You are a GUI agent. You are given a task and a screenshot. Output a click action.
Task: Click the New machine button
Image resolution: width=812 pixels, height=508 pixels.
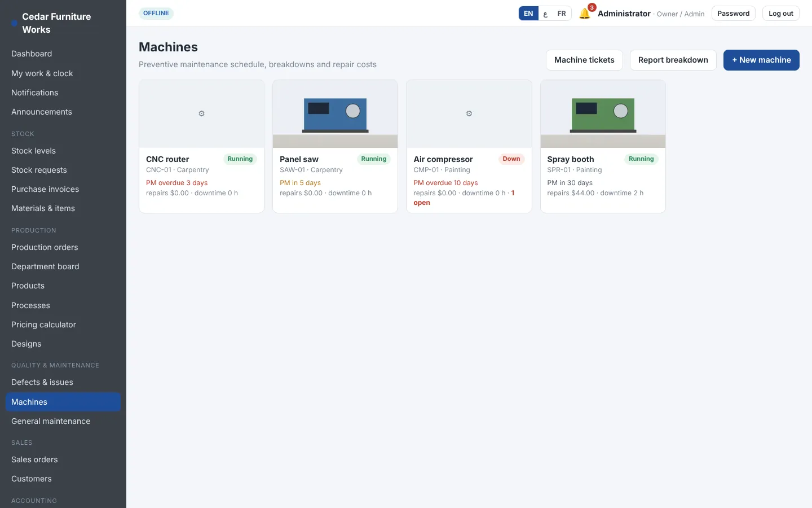click(x=761, y=60)
